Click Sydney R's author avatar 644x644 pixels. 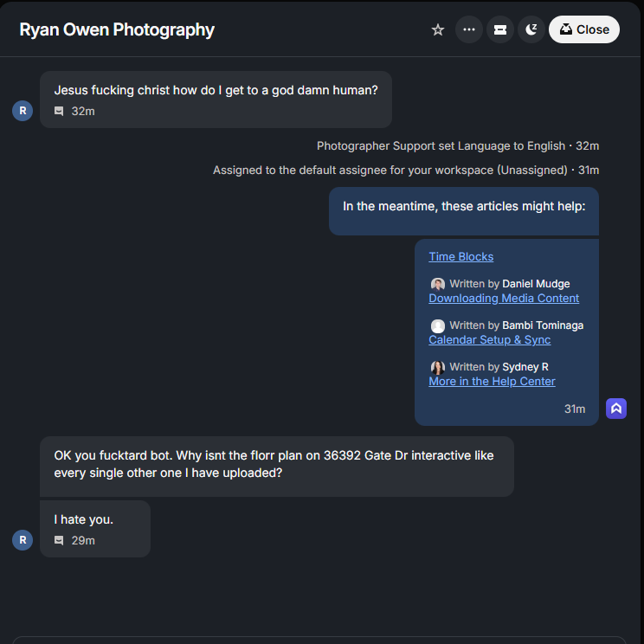[438, 367]
